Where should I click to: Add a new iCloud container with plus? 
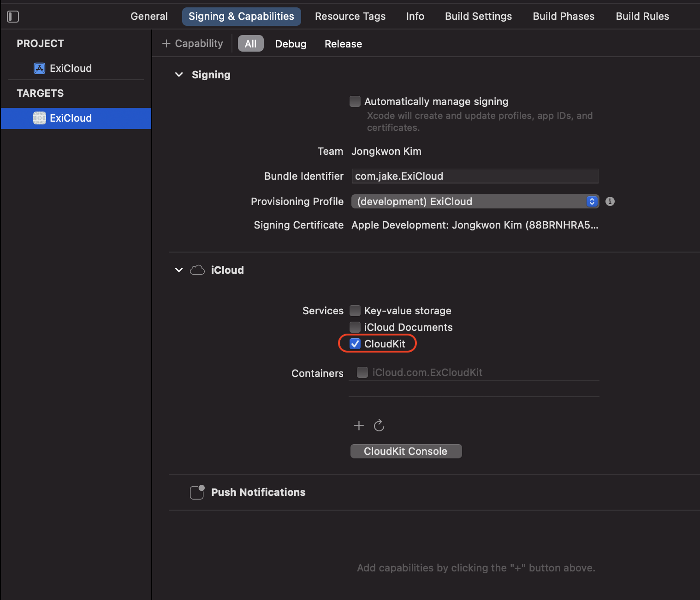(x=359, y=425)
